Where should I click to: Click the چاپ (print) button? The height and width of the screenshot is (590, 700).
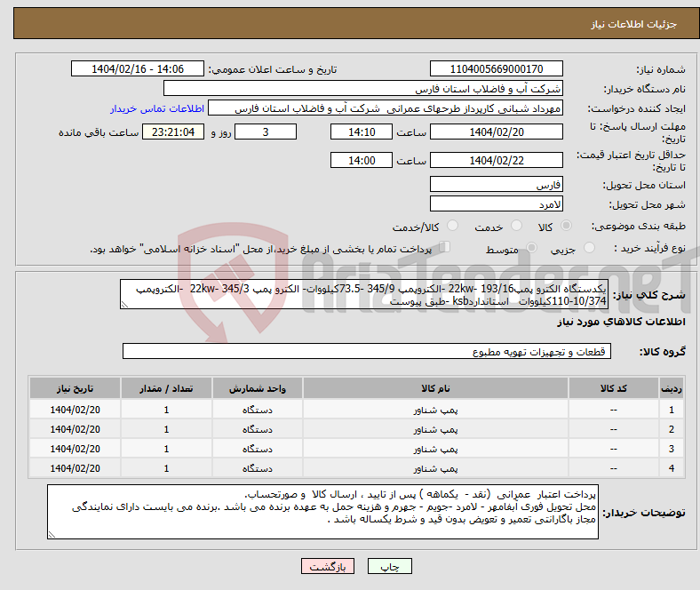(389, 566)
